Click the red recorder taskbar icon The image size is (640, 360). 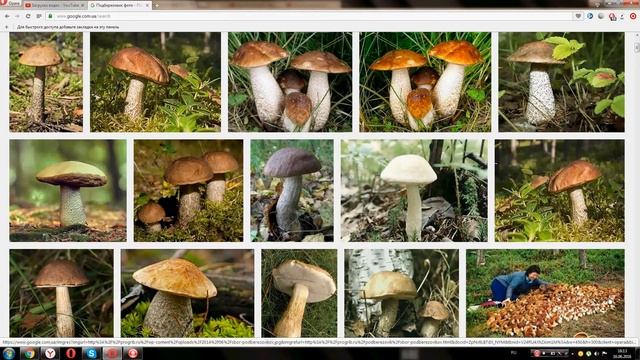[112, 353]
